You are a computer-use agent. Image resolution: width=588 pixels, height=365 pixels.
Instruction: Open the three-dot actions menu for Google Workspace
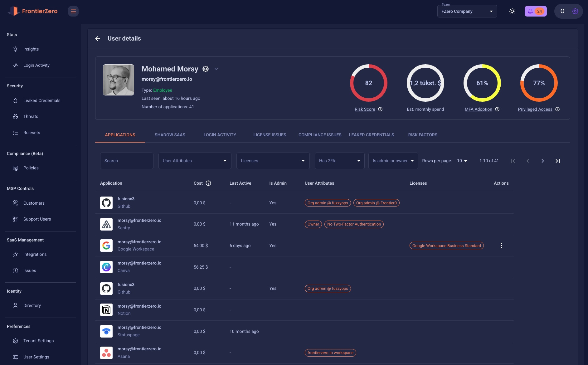501,246
